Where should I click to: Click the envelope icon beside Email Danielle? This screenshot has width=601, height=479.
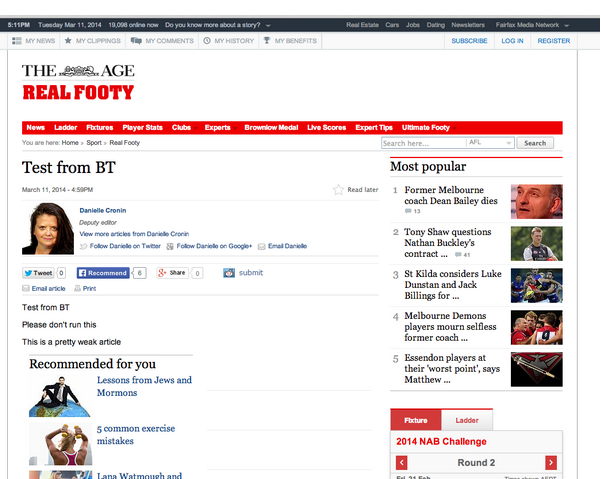261,246
